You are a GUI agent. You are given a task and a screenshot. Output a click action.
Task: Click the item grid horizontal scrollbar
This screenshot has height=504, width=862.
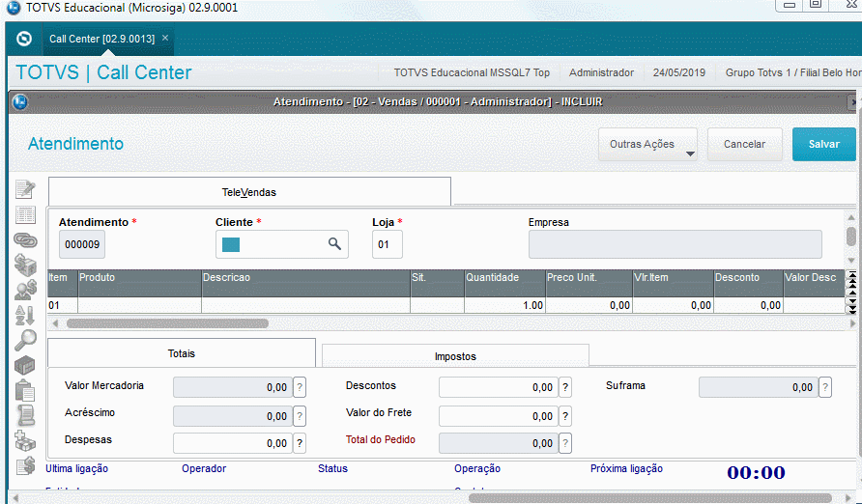click(168, 323)
